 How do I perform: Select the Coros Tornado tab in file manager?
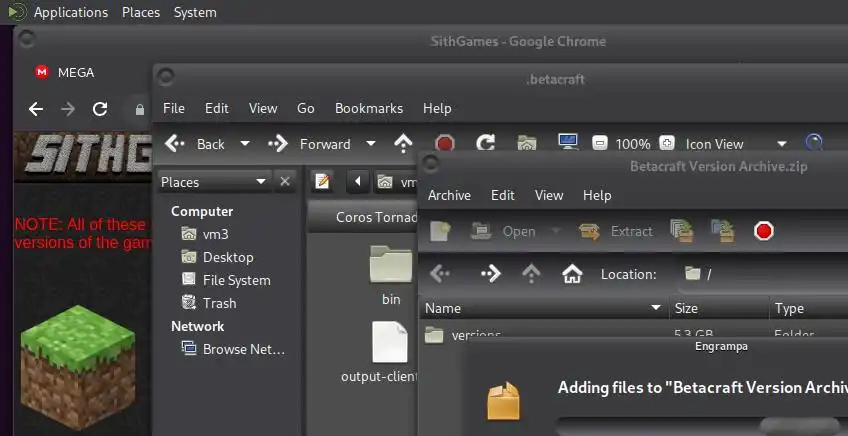pos(363,217)
